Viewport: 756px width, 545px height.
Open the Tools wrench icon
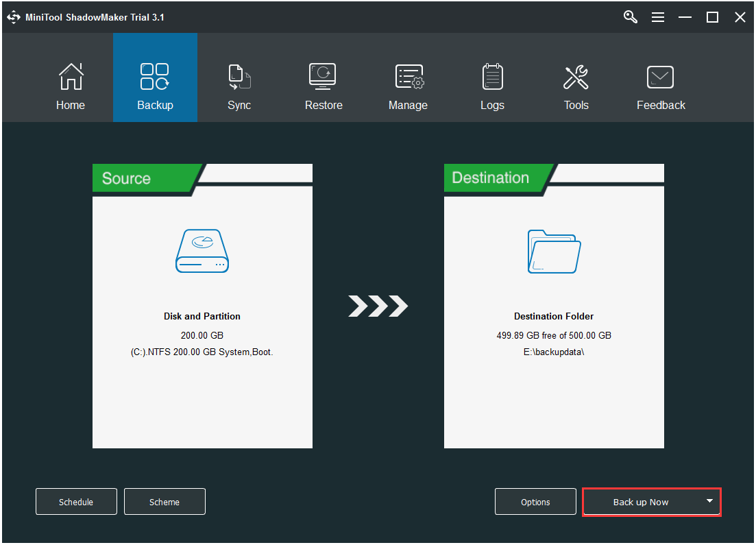click(576, 77)
